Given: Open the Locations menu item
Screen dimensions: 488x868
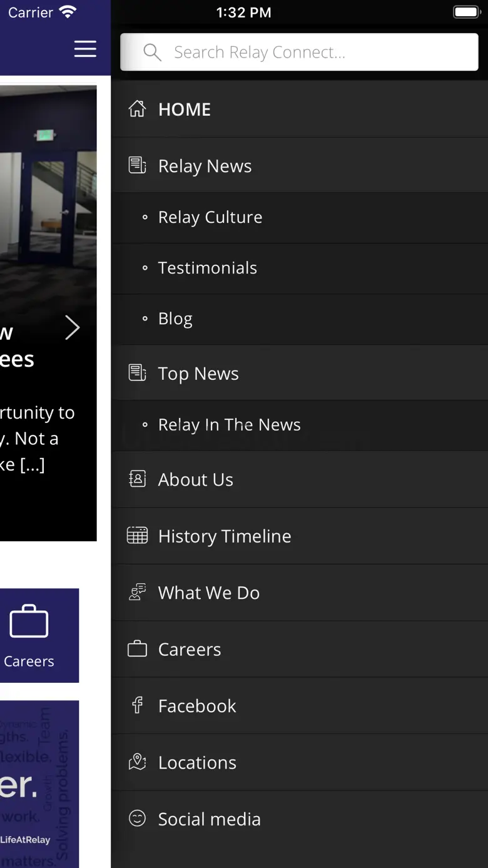Looking at the screenshot, I should pyautogui.click(x=300, y=762).
